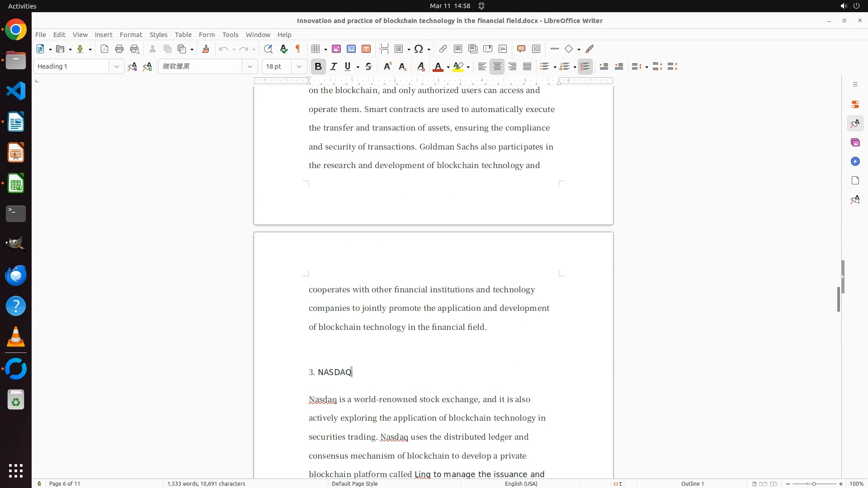
Task: Click English (USA) language in status bar
Action: [521, 483]
